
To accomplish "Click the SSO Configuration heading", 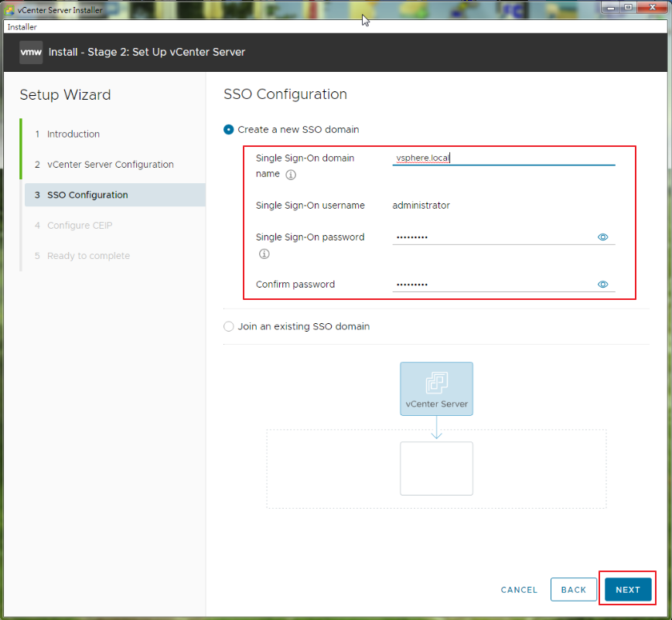I will click(285, 94).
